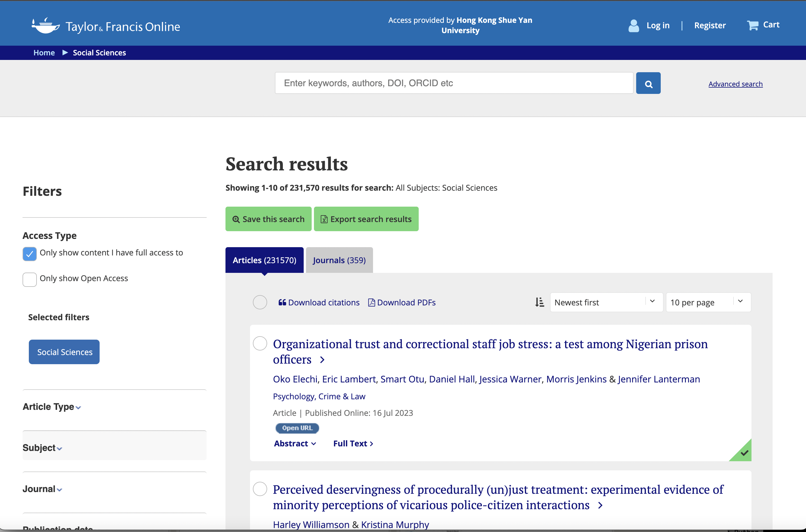
Task: Click the keyword search input field
Action: [x=454, y=83]
